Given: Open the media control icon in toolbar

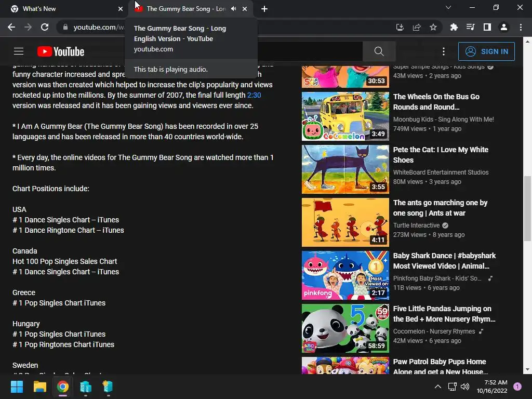Looking at the screenshot, I should pyautogui.click(x=470, y=27).
